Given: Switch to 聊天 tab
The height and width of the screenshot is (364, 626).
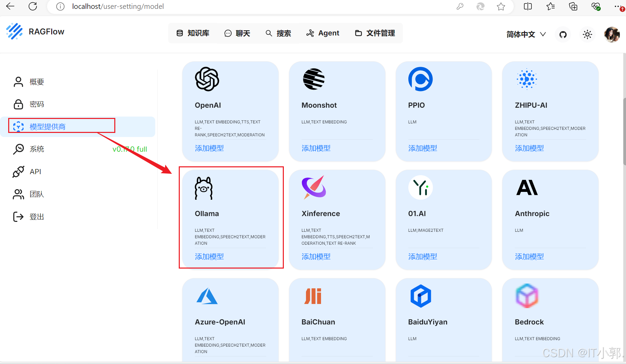Looking at the screenshot, I should point(237,33).
